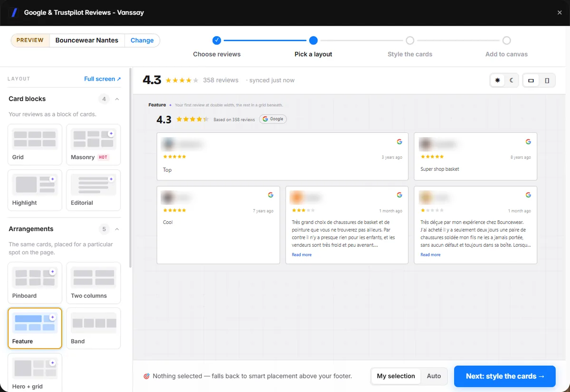Jump to Add to canvas step circle
This screenshot has height=392, width=570.
506,40
